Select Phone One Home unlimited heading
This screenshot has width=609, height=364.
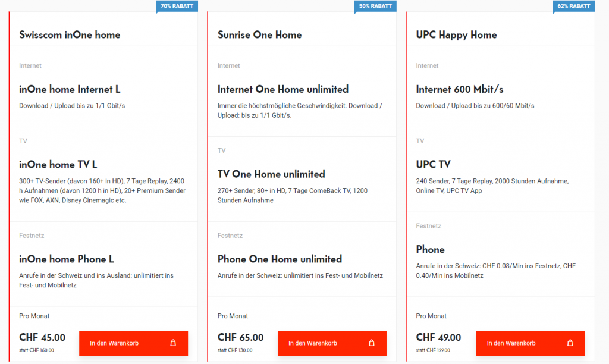(x=280, y=259)
